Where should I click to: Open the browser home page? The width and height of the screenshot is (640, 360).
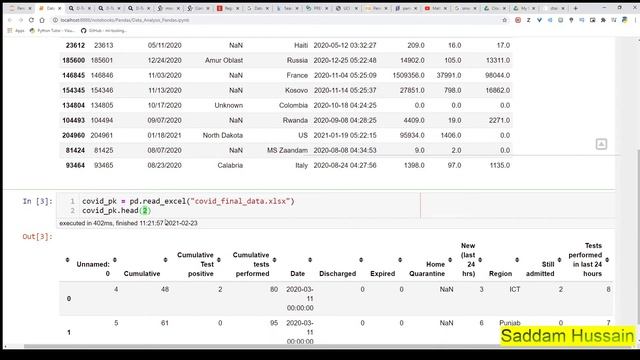click(x=42, y=20)
